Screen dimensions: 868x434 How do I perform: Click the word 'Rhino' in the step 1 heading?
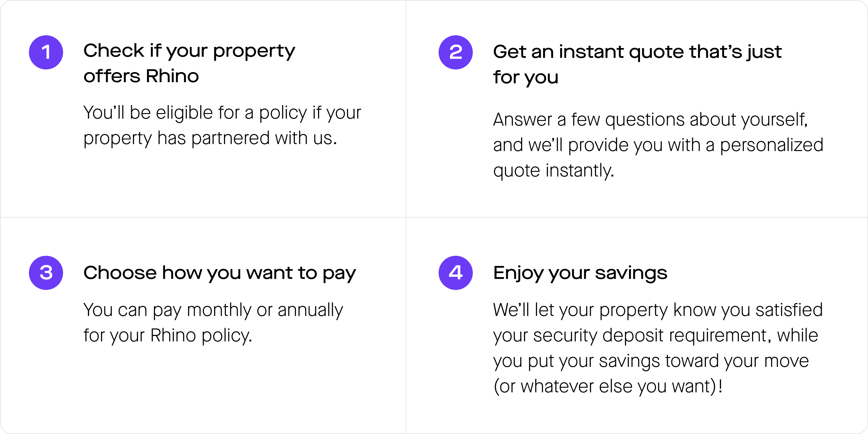(x=172, y=76)
